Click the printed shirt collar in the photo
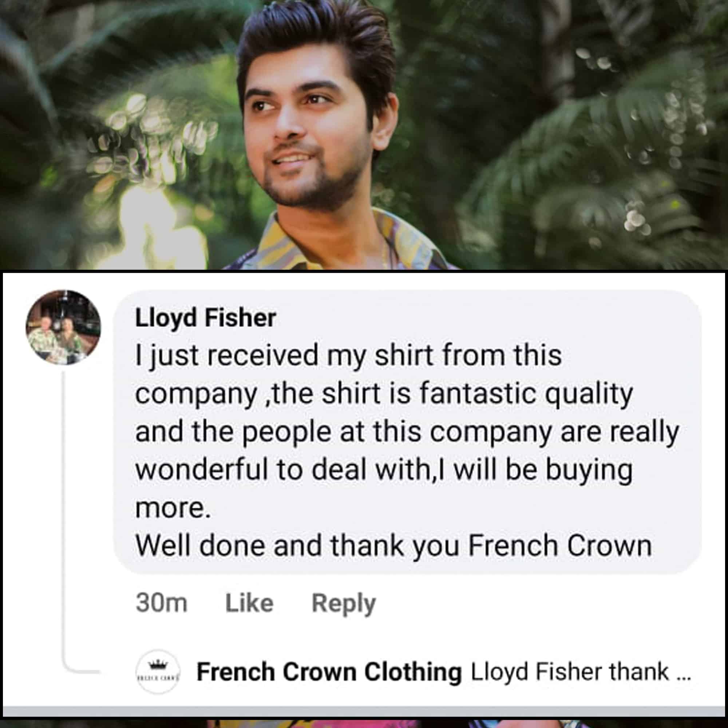This screenshot has width=728, height=728. (x=286, y=241)
